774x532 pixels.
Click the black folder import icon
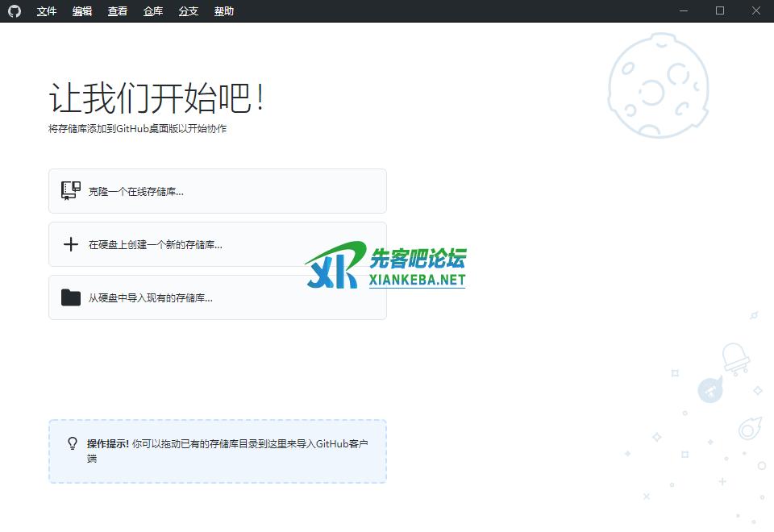tap(71, 297)
